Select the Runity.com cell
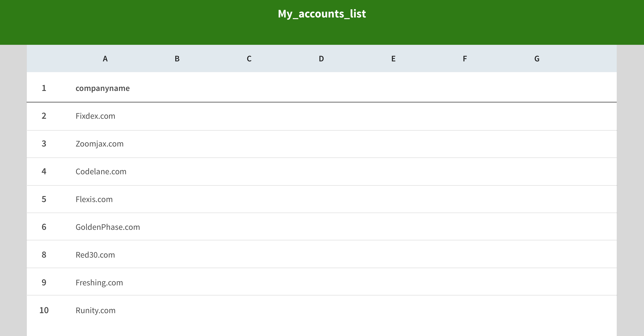The image size is (644, 336). [96, 310]
